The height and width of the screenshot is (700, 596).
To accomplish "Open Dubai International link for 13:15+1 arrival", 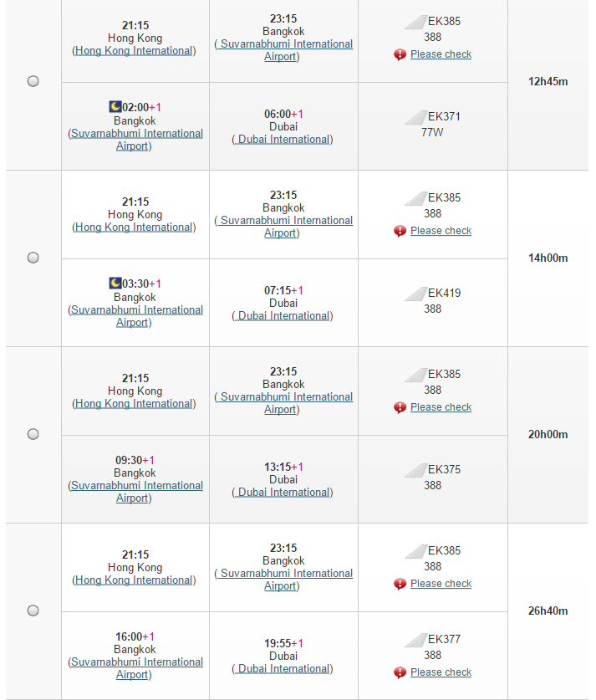I will pos(283,492).
